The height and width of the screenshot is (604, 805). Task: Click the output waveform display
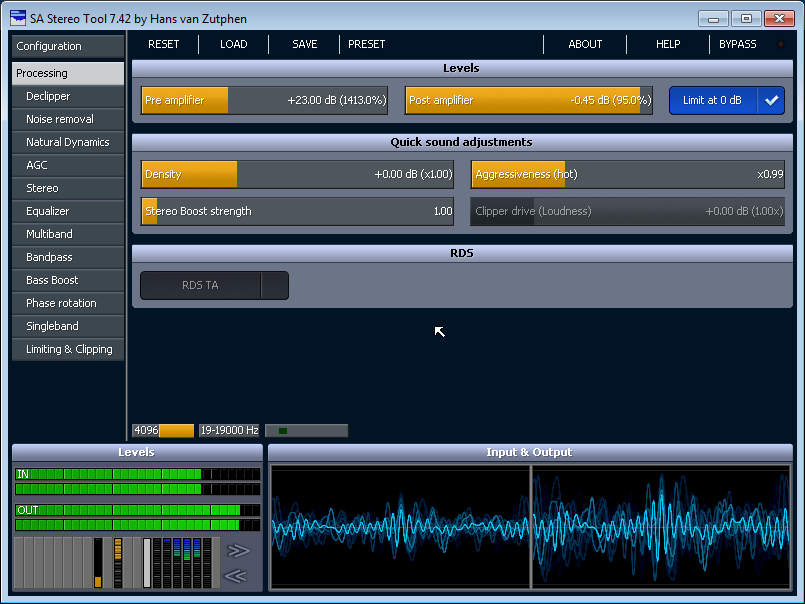661,526
